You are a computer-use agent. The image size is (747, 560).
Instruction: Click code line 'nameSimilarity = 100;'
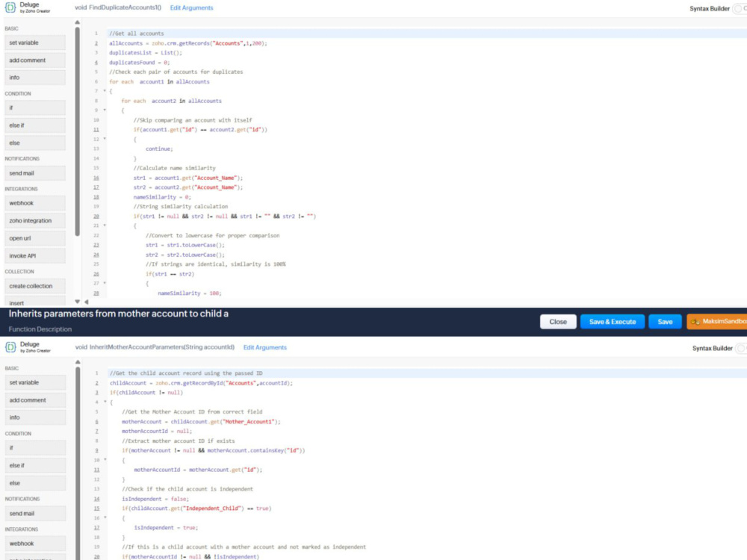click(190, 293)
